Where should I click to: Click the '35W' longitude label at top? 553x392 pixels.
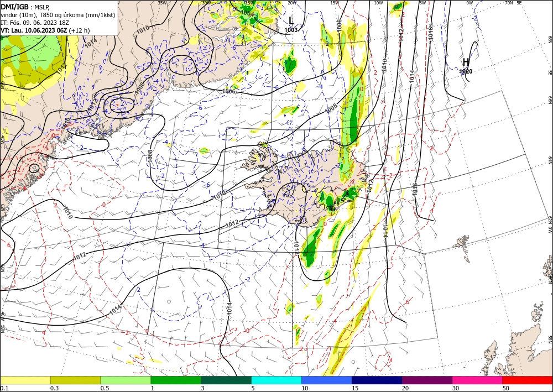click(162, 3)
